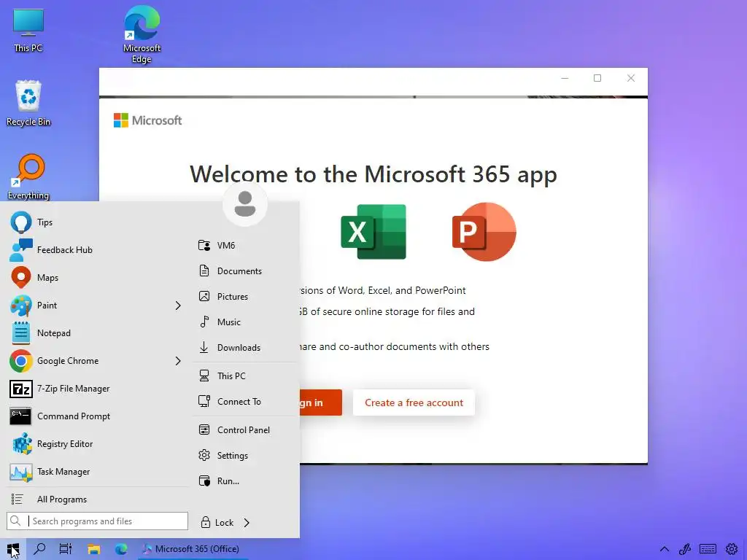The image size is (747, 560).
Task: Open VM6 user folder
Action: (x=245, y=245)
